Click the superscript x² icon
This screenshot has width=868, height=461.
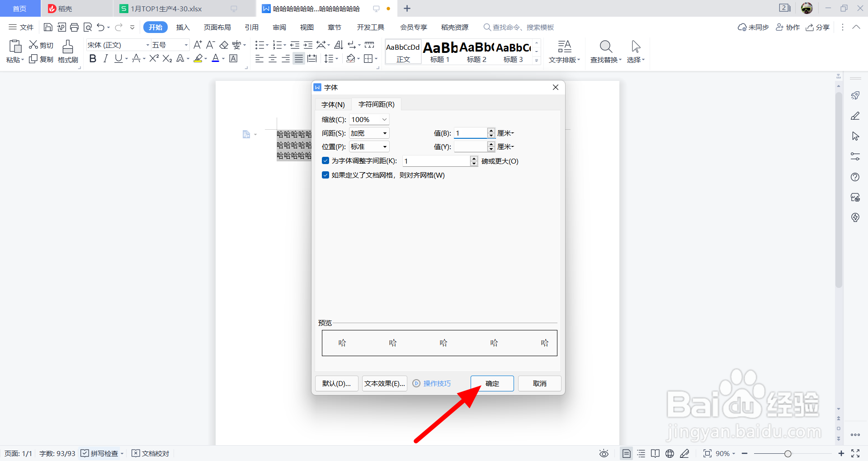point(153,58)
